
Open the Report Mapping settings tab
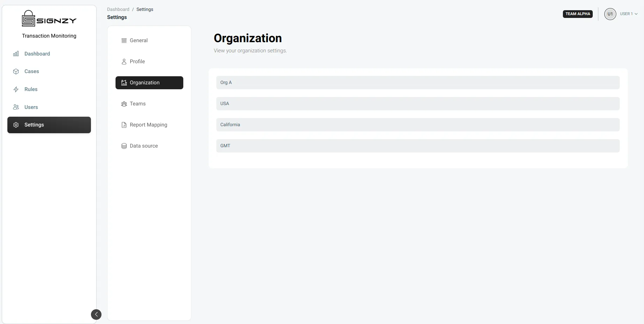pyautogui.click(x=149, y=125)
